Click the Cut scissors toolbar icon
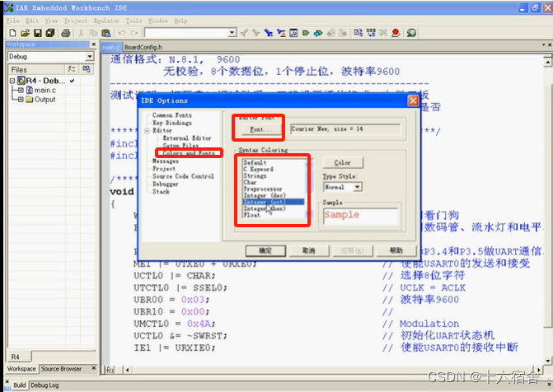 [81, 33]
